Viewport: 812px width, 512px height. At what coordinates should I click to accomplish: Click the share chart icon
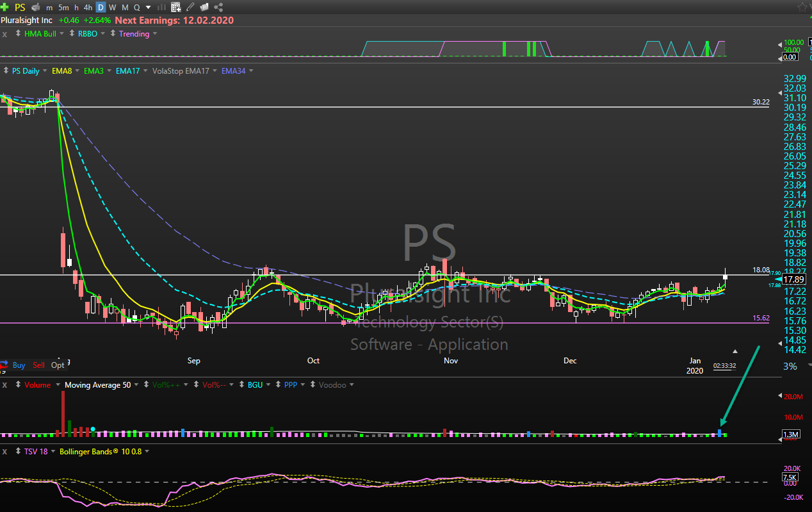tap(218, 8)
